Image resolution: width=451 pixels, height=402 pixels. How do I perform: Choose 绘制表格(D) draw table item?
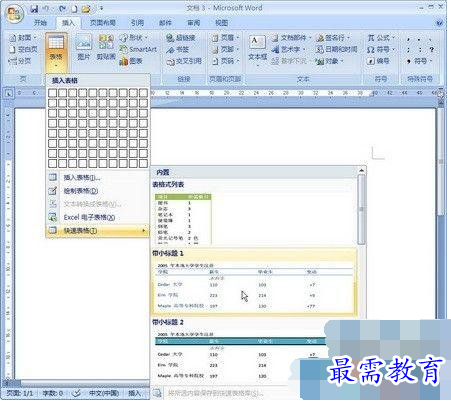coord(97,191)
